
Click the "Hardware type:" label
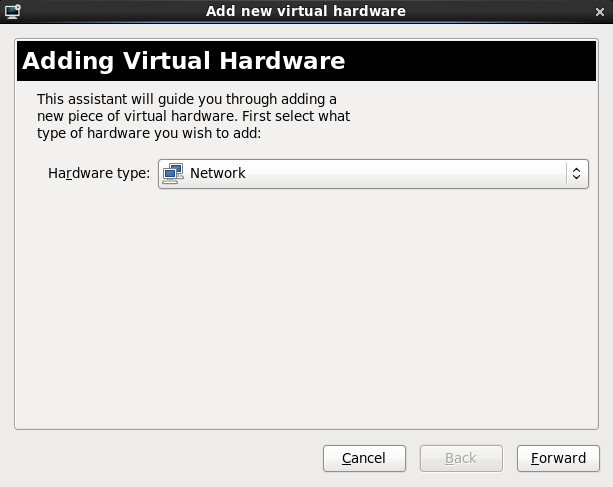pos(99,173)
